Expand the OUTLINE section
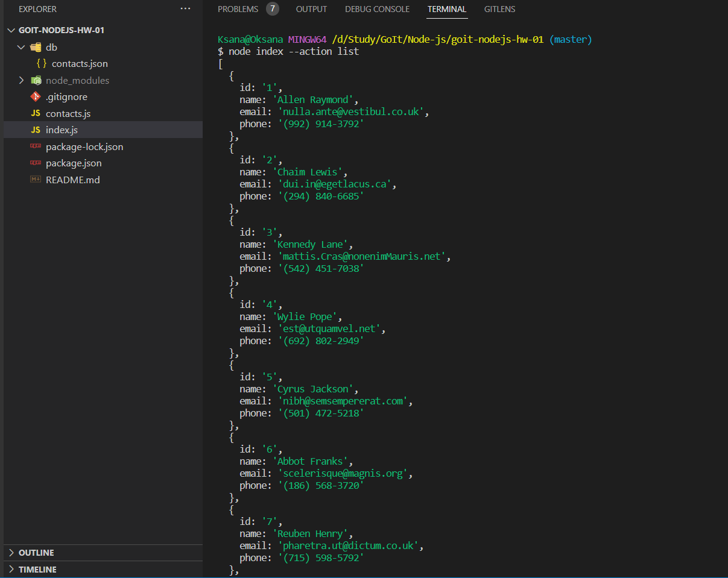This screenshot has width=728, height=578. pyautogui.click(x=11, y=552)
